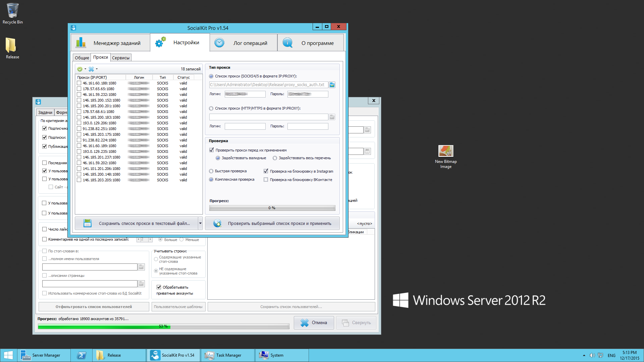Screen dimensions: 644x362
Task: Open 'Настройки' tab
Action: pyautogui.click(x=180, y=43)
